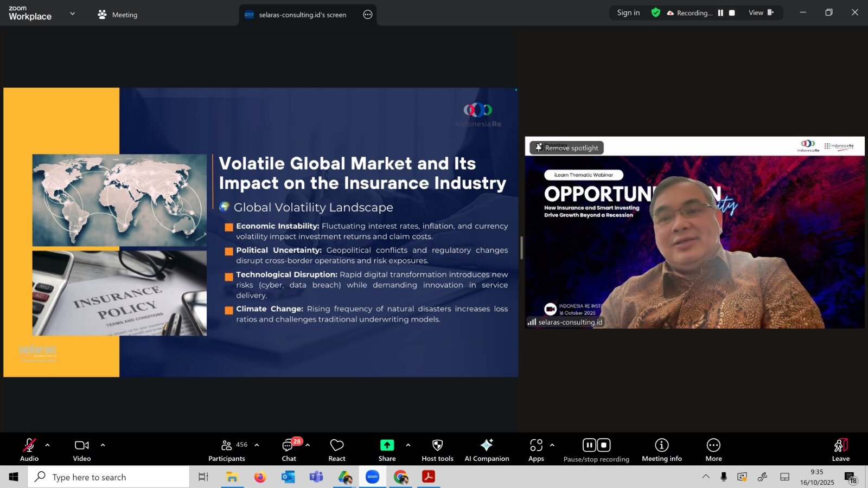The height and width of the screenshot is (488, 868).
Task: Expand video options arrow
Action: (103, 445)
